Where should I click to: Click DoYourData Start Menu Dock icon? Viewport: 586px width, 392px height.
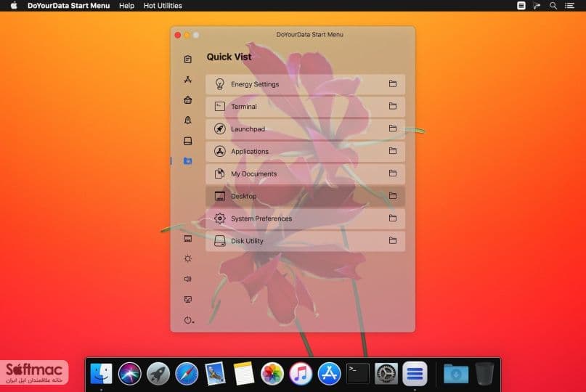[x=415, y=373]
